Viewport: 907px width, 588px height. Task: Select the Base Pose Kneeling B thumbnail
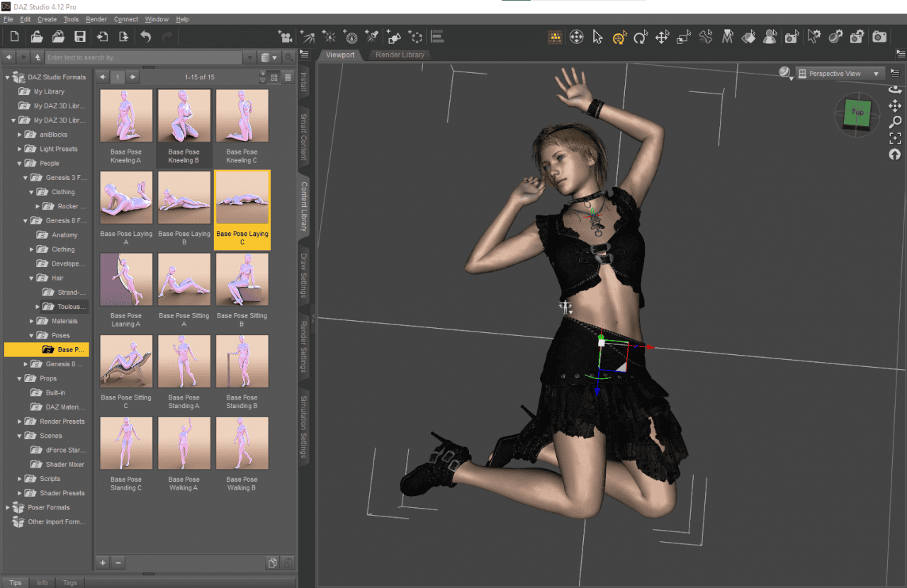pos(184,115)
